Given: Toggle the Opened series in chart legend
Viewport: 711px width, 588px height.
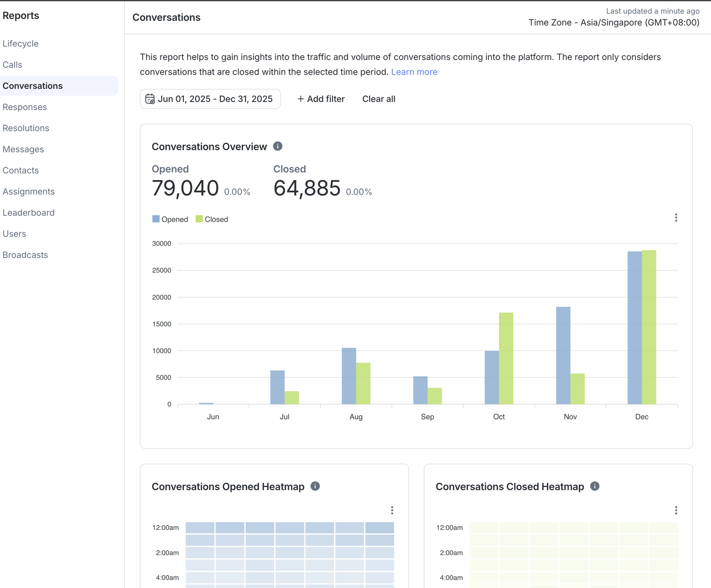Looking at the screenshot, I should [170, 219].
